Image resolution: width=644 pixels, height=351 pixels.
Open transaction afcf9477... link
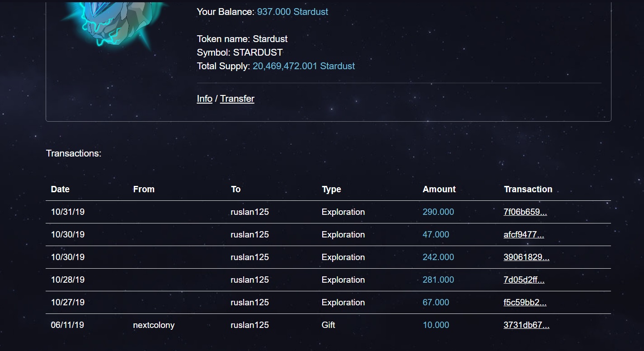524,234
